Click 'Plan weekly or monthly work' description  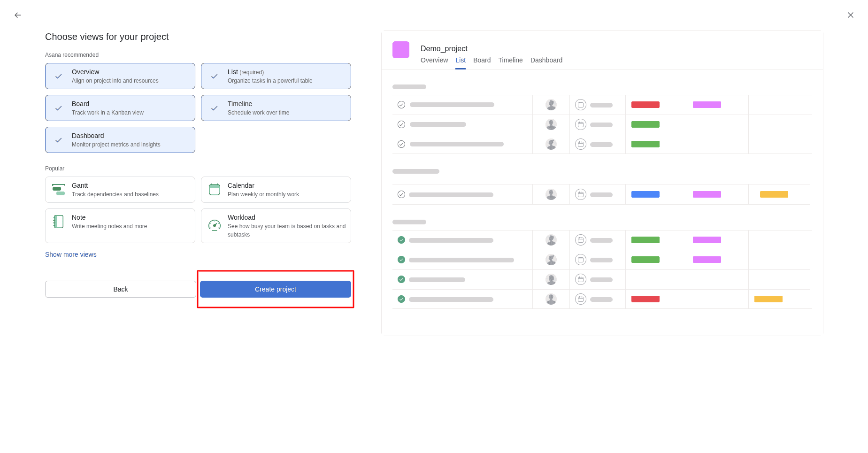263,194
